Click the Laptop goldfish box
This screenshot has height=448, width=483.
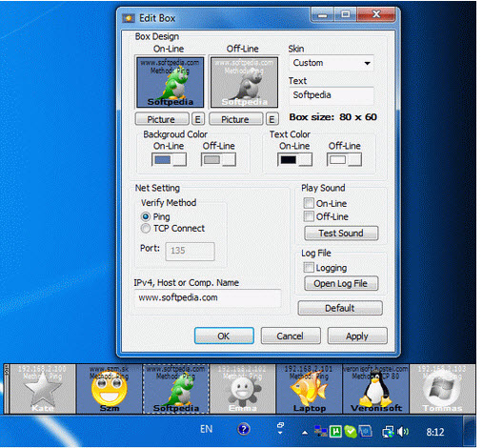310,389
